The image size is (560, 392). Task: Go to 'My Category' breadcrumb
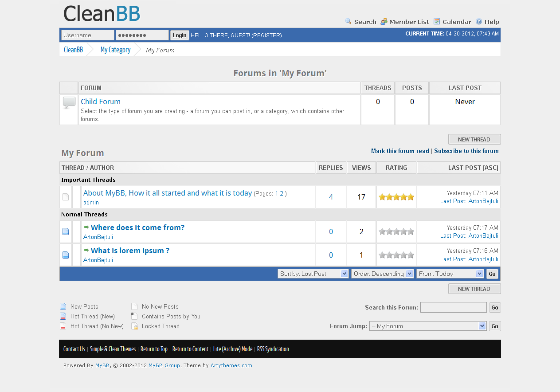115,50
